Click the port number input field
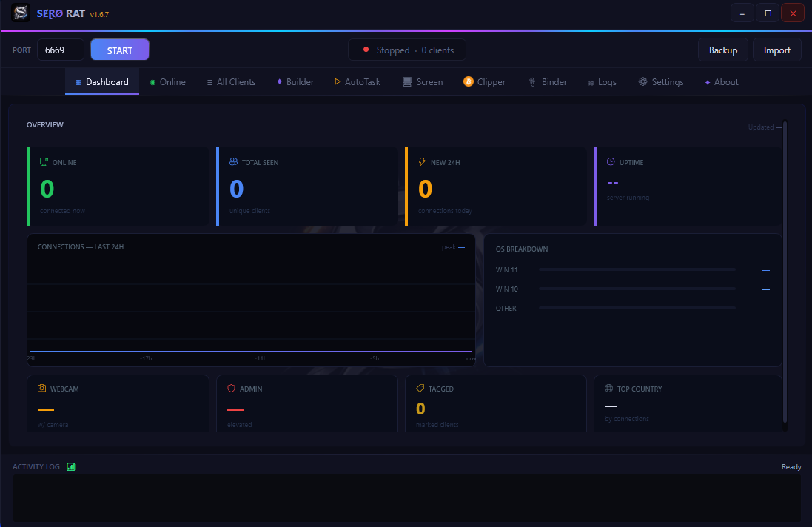The image size is (812, 527). [61, 50]
